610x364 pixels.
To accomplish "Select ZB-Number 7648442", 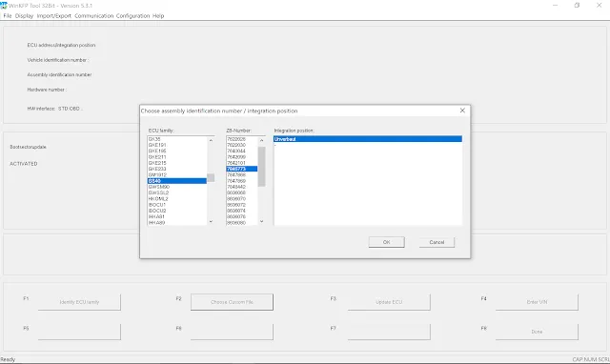I will point(241,187).
